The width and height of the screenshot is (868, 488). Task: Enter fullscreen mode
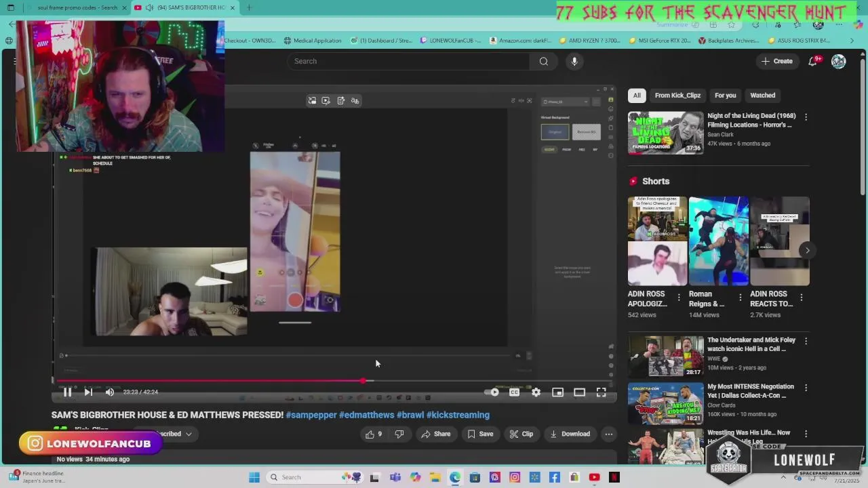click(x=601, y=392)
